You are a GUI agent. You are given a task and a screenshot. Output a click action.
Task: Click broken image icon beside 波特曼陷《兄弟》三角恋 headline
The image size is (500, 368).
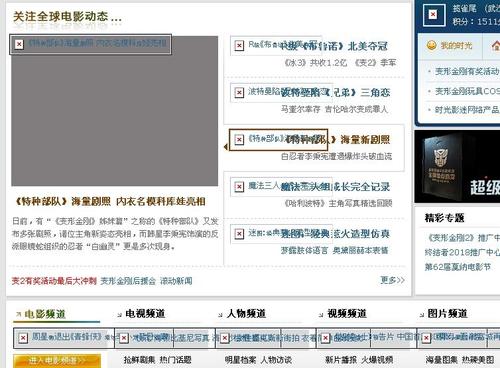tap(239, 92)
